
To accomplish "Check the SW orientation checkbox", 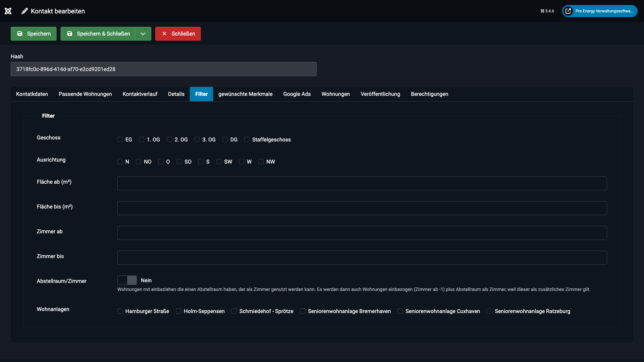I will point(219,162).
